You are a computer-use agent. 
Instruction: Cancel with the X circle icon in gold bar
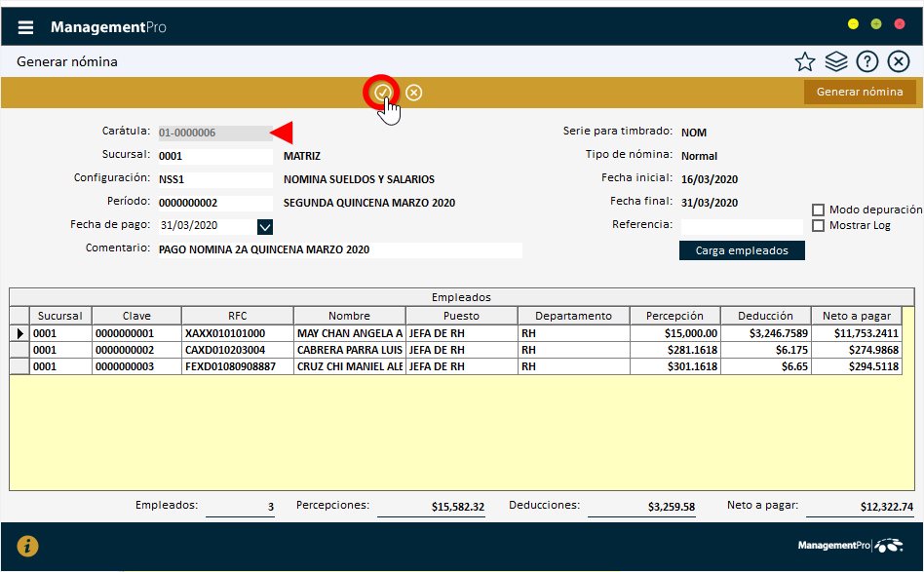[x=413, y=93]
